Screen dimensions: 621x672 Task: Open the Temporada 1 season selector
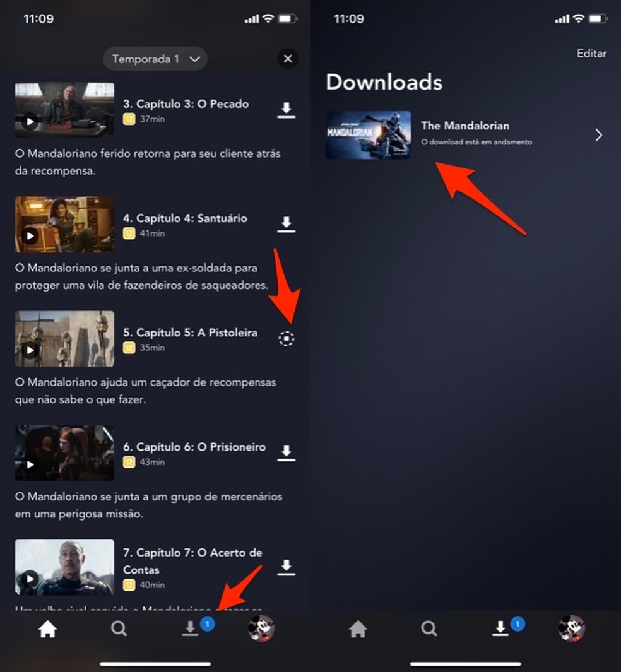point(155,59)
